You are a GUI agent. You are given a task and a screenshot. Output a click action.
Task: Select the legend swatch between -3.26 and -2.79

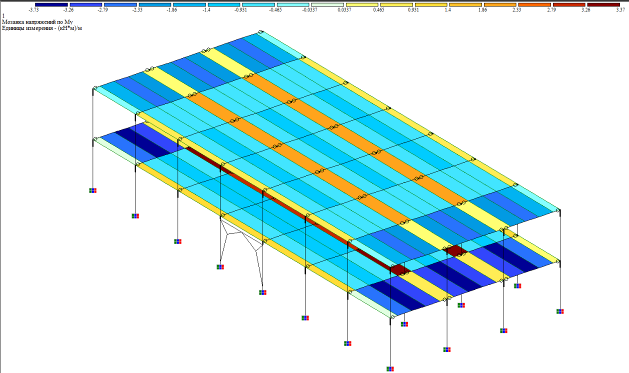(86, 5)
